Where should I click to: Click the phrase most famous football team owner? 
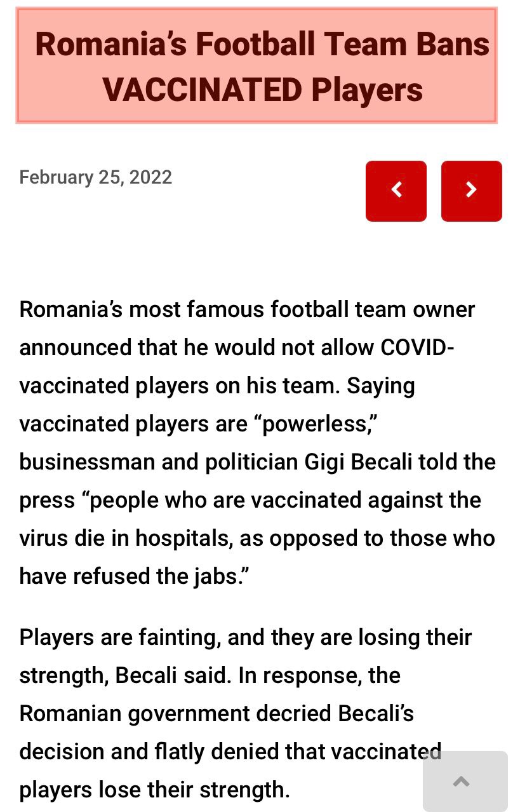pyautogui.click(x=302, y=309)
